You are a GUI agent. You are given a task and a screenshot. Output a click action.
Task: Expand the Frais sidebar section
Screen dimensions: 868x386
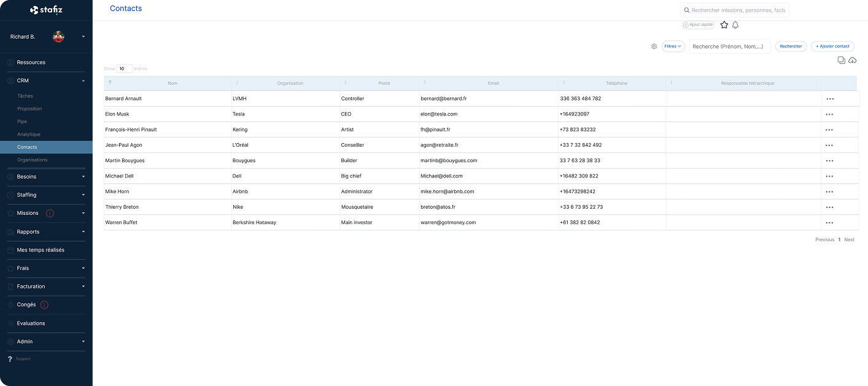83,268
